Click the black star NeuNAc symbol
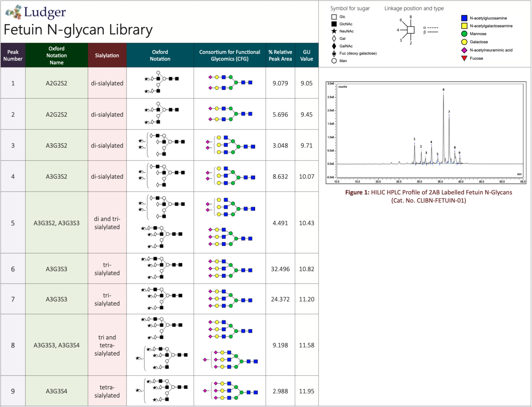Screen dimensions: 532x407 334,31
